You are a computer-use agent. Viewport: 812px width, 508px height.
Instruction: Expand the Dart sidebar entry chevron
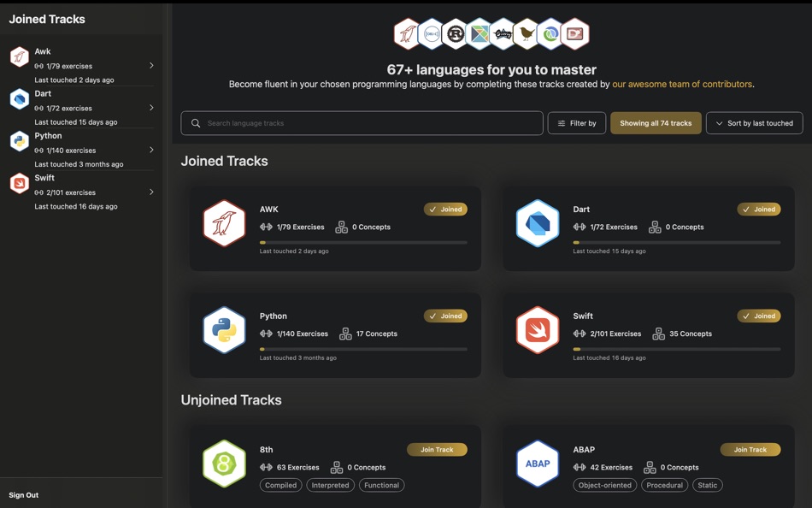[151, 107]
